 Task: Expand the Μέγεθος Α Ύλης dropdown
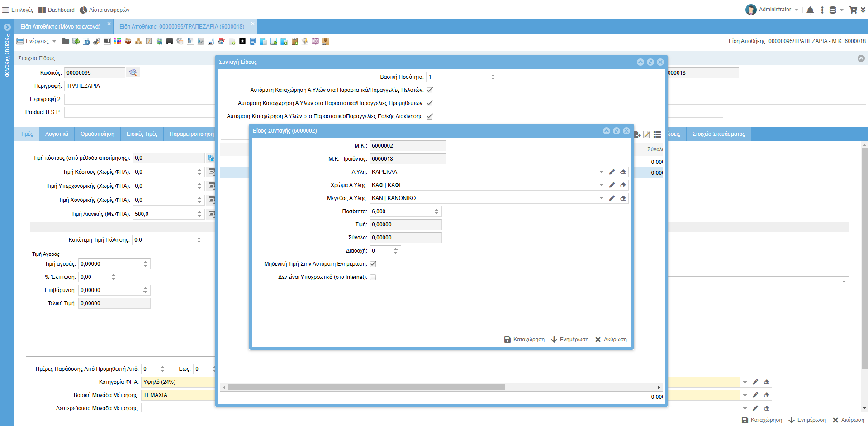pos(601,198)
